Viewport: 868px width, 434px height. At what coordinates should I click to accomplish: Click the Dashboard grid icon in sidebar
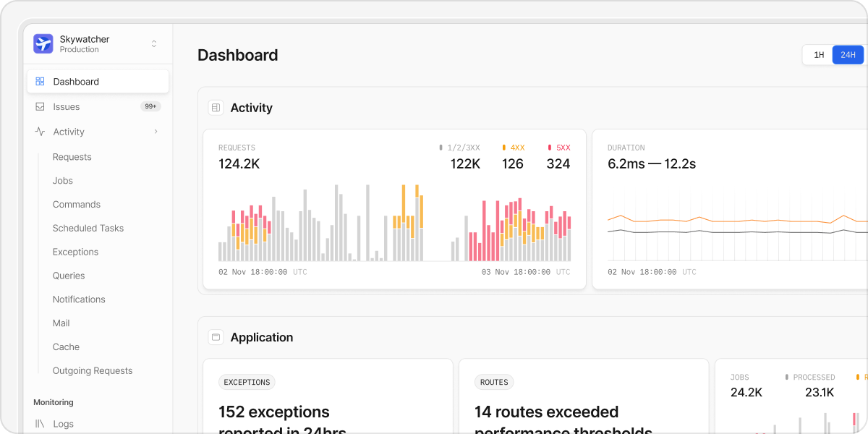[40, 82]
